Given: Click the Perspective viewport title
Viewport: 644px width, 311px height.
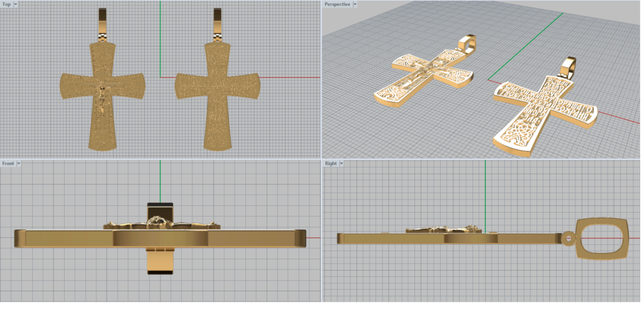Looking at the screenshot, I should tap(337, 4).
